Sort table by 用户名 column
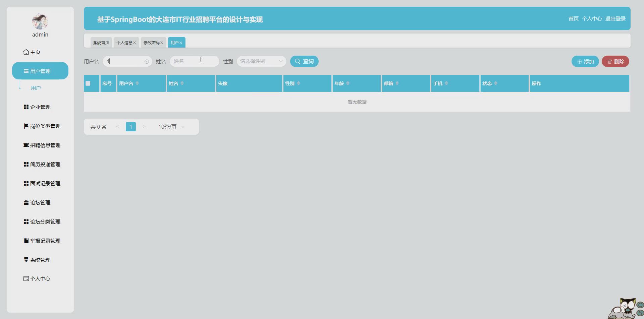 pos(137,83)
